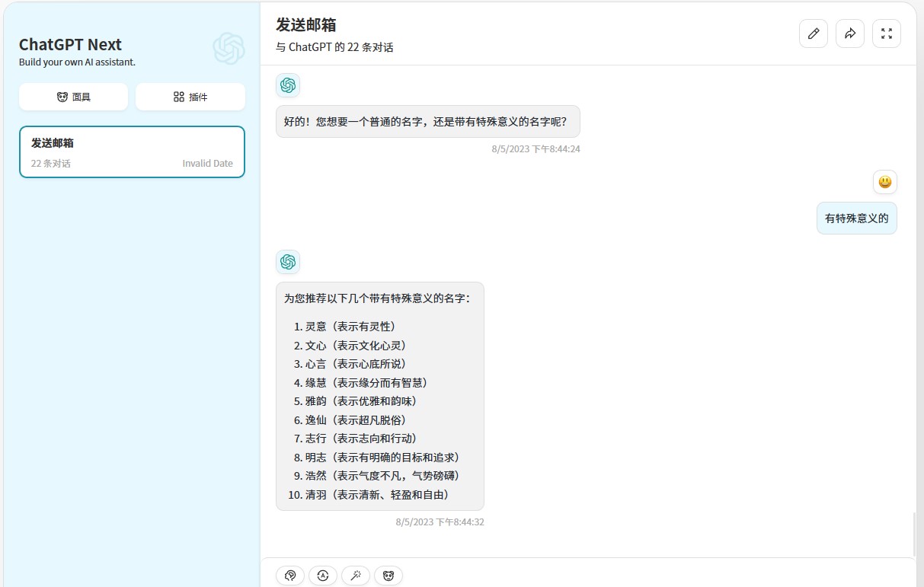Click the ChatGPT Next app title
This screenshot has width=924, height=587.
coord(70,45)
